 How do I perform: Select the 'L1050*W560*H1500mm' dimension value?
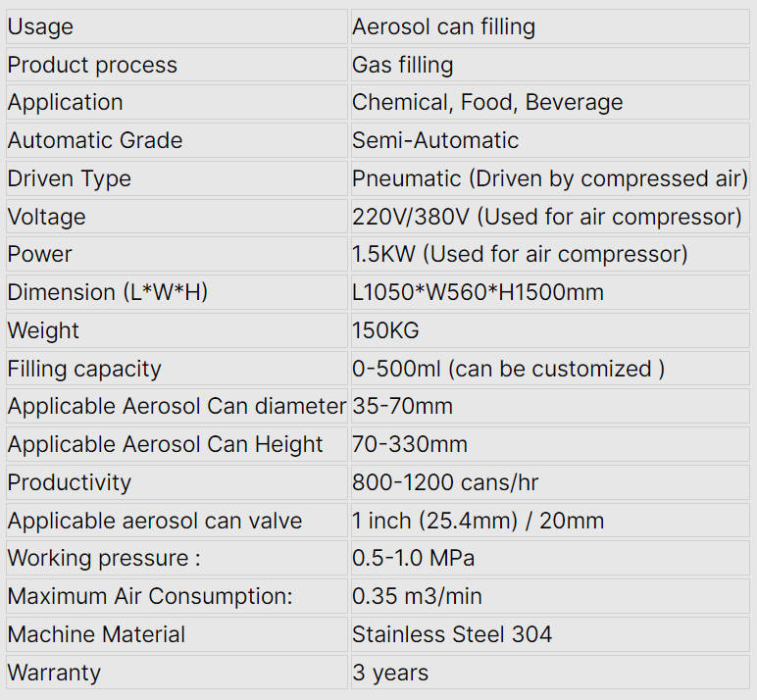[x=478, y=292]
